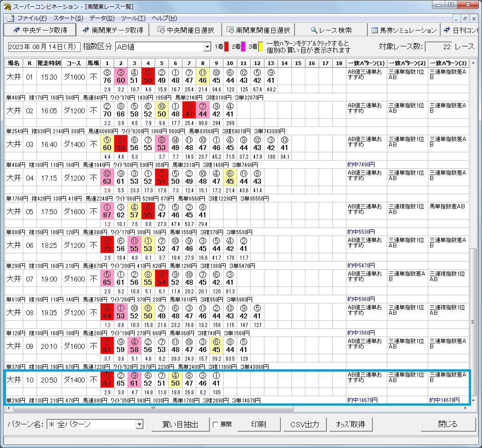482x448 pixels.
Task: Click the red 1着 color swatch
Action: click(227, 47)
